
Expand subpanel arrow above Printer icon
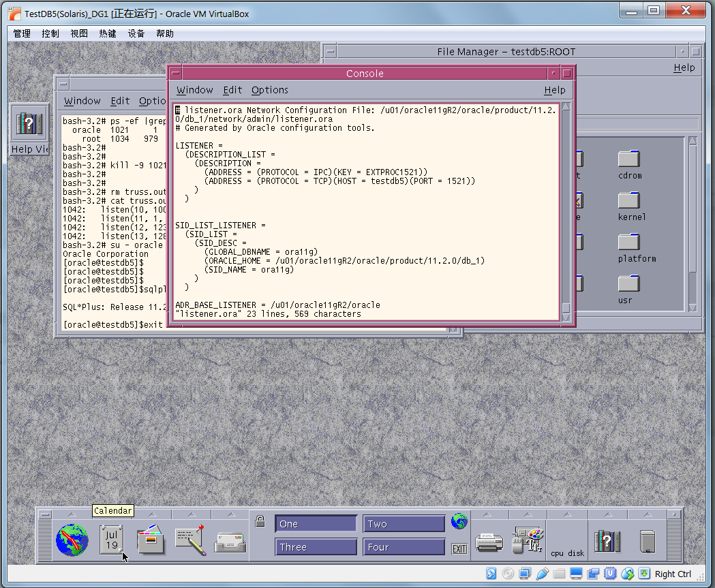point(487,514)
